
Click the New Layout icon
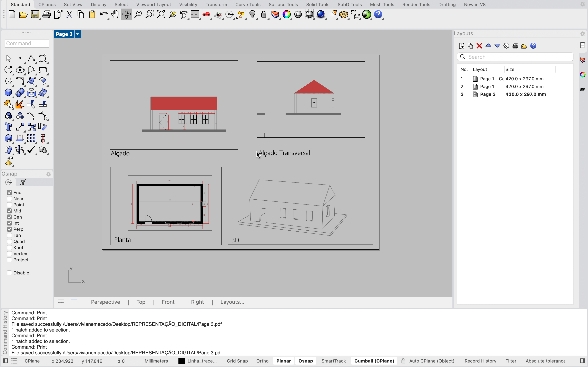pos(461,46)
